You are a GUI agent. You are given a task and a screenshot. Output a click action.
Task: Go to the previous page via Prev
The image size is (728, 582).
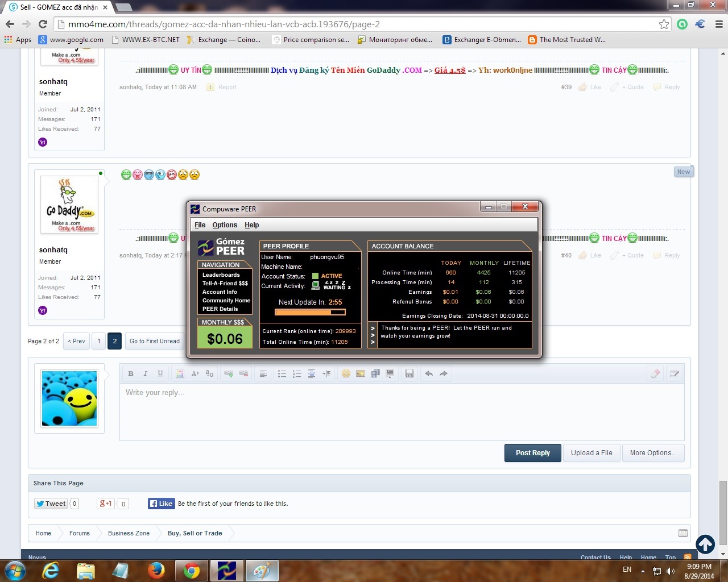[76, 341]
